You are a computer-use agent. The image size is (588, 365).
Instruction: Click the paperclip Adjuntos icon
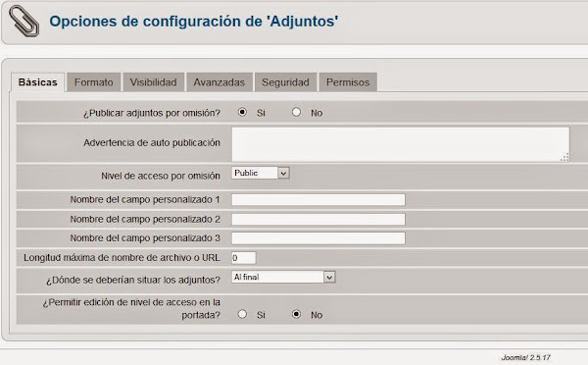pyautogui.click(x=24, y=22)
